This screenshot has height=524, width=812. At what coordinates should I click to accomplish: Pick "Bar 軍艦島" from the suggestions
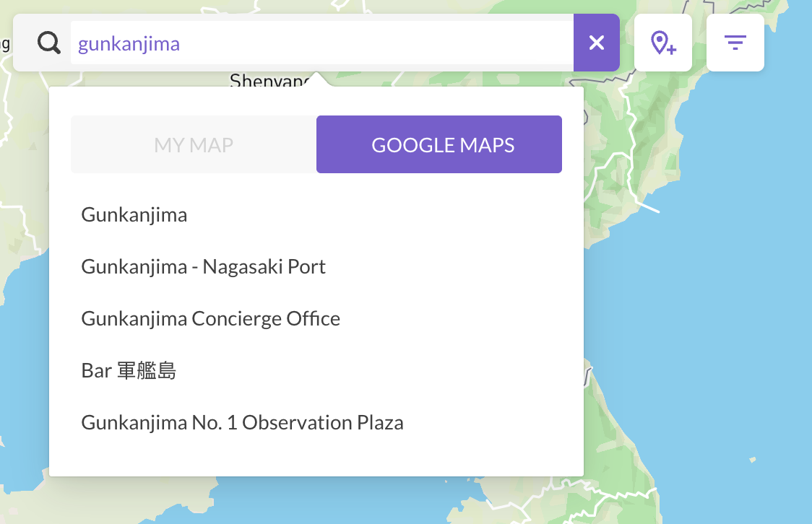pos(129,370)
